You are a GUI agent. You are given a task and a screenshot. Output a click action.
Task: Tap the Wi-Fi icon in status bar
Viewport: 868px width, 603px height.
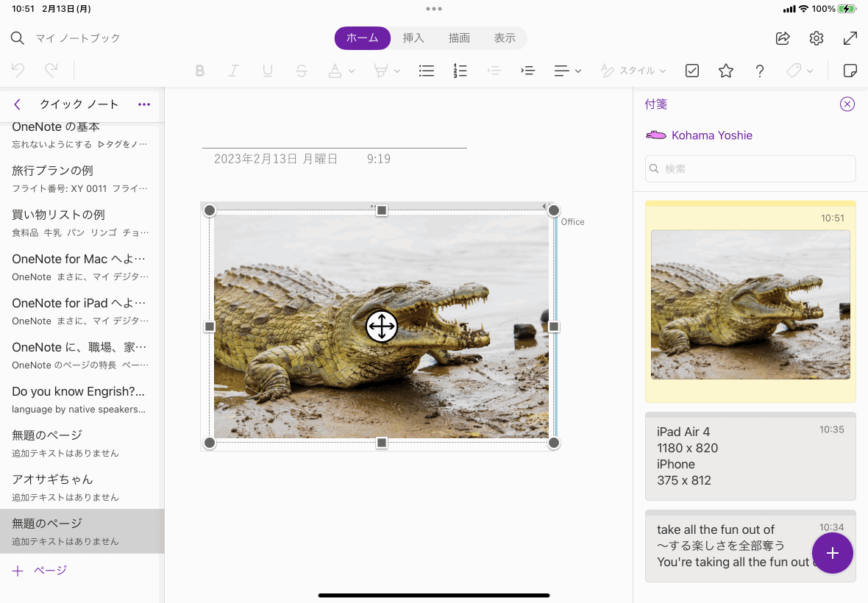[804, 9]
